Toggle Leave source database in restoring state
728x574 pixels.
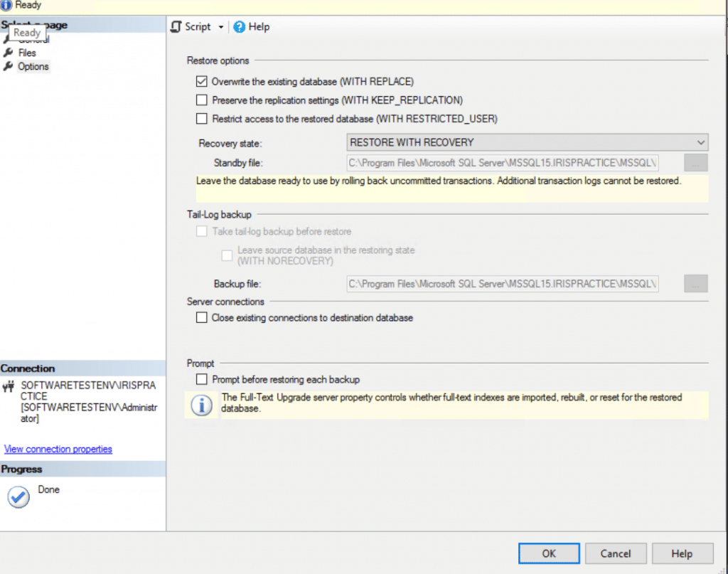pyautogui.click(x=227, y=255)
